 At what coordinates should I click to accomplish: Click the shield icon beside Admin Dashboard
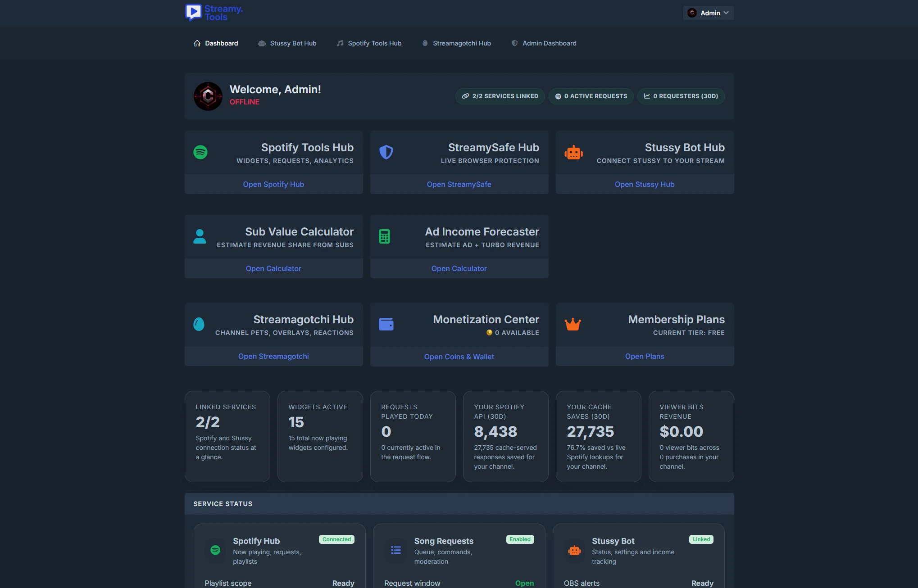[514, 43]
